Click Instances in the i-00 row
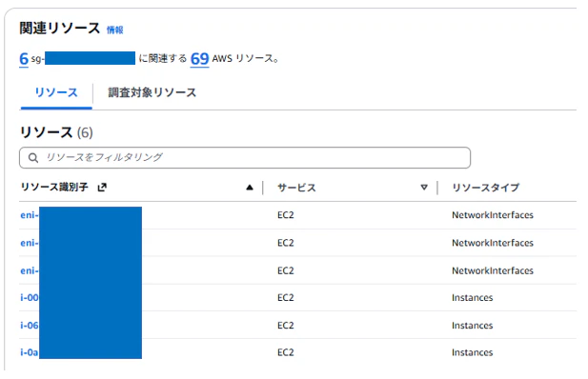Viewport: 588px width, 379px height. (x=472, y=298)
